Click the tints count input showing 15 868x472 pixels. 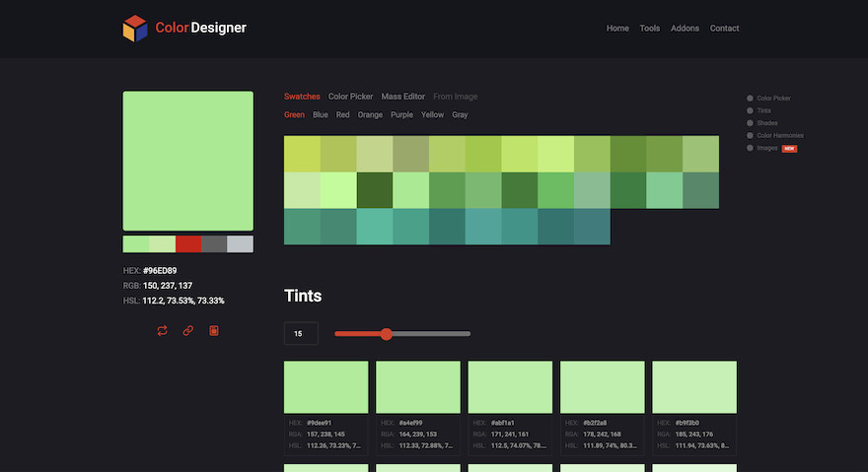point(301,334)
